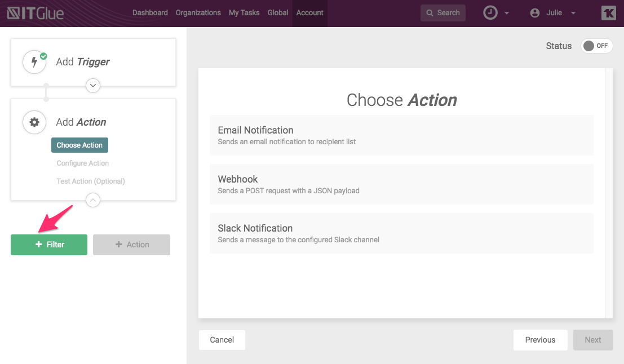Click the K logo in top right
Image resolution: width=624 pixels, height=364 pixels.
click(x=608, y=13)
